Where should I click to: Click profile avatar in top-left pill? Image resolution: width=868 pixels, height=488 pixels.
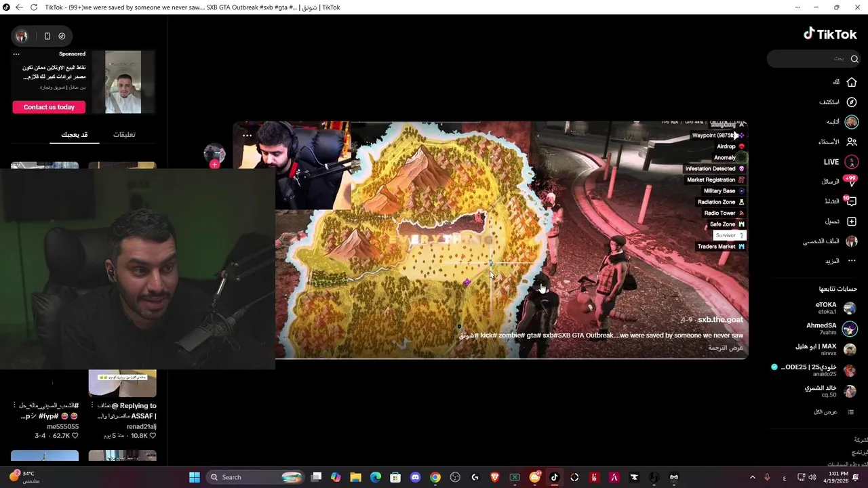click(22, 36)
